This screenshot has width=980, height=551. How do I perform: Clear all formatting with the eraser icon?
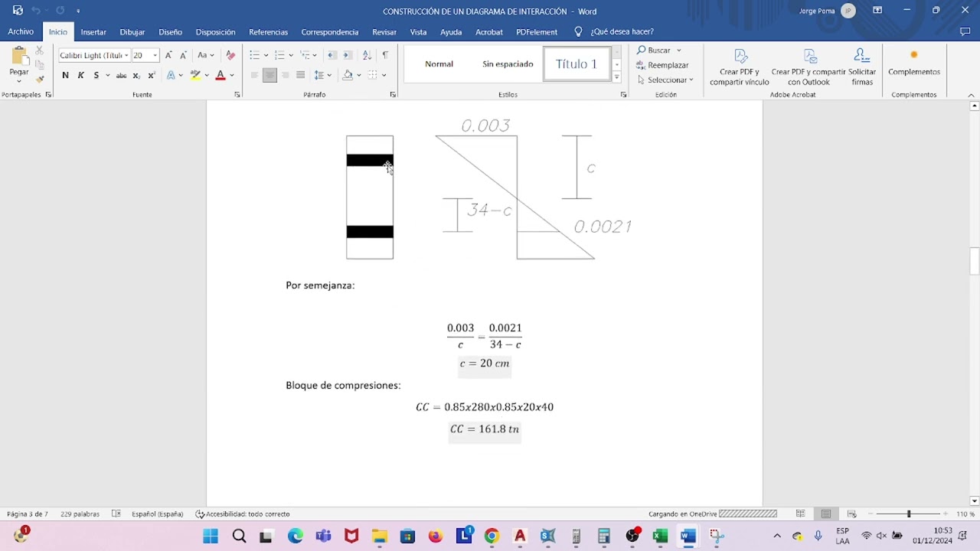point(230,55)
